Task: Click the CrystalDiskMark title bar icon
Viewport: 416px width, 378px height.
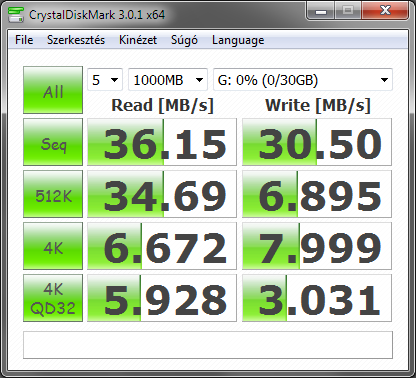Action: pos(16,14)
